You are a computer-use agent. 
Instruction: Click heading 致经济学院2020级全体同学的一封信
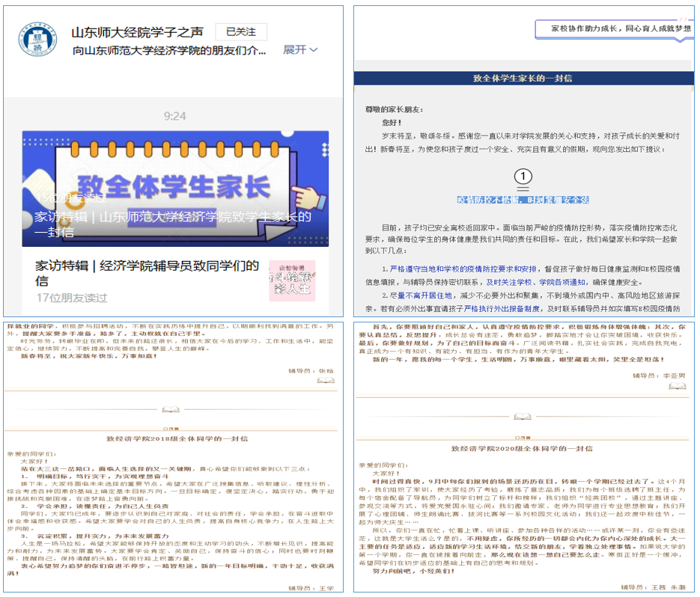click(x=522, y=448)
